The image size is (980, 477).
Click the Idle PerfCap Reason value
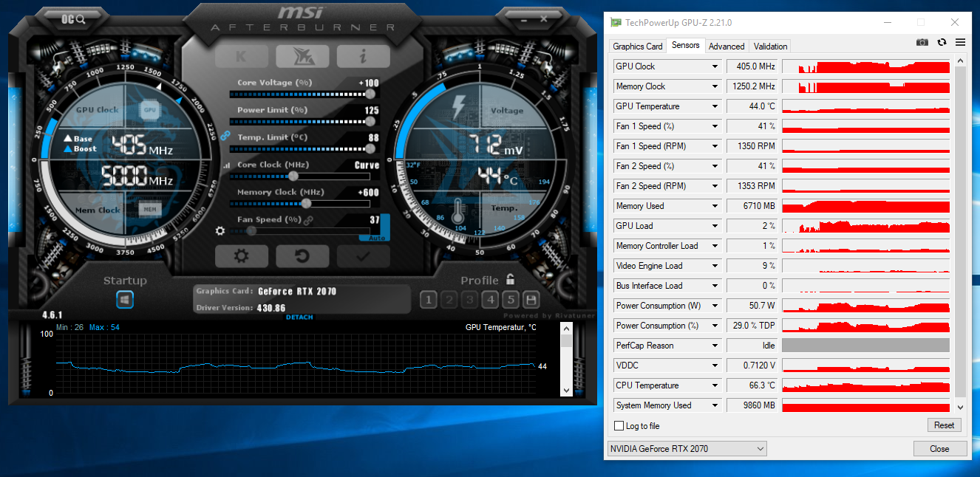coord(752,346)
